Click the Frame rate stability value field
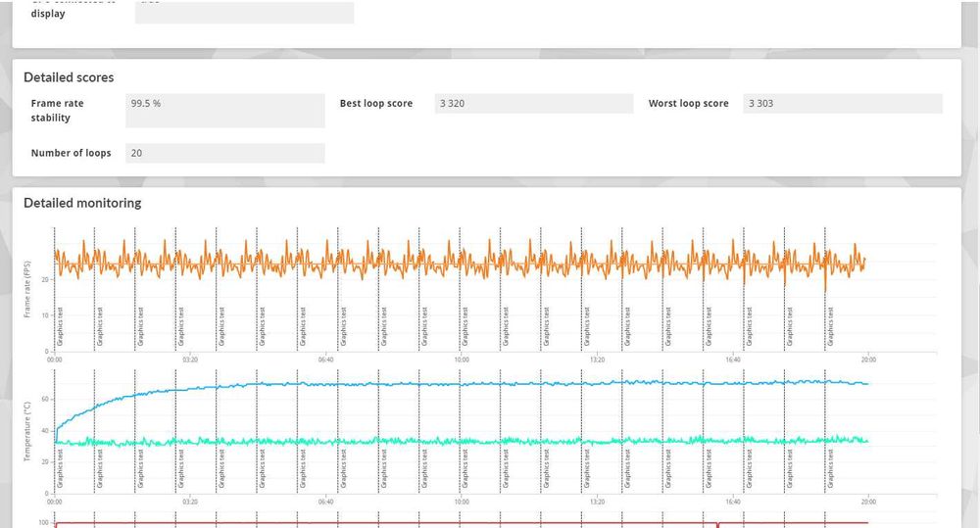Screen dimensions: 980x528 pyautogui.click(x=225, y=111)
